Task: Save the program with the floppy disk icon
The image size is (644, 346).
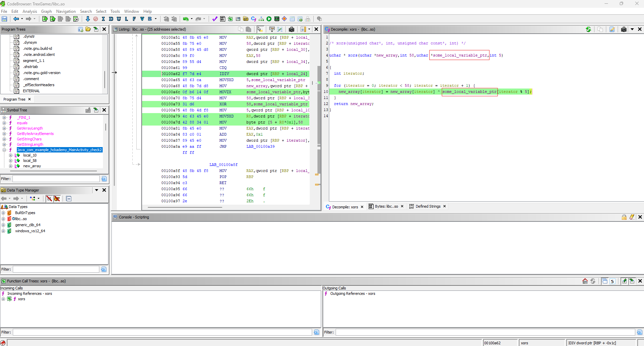Action: click(4, 19)
